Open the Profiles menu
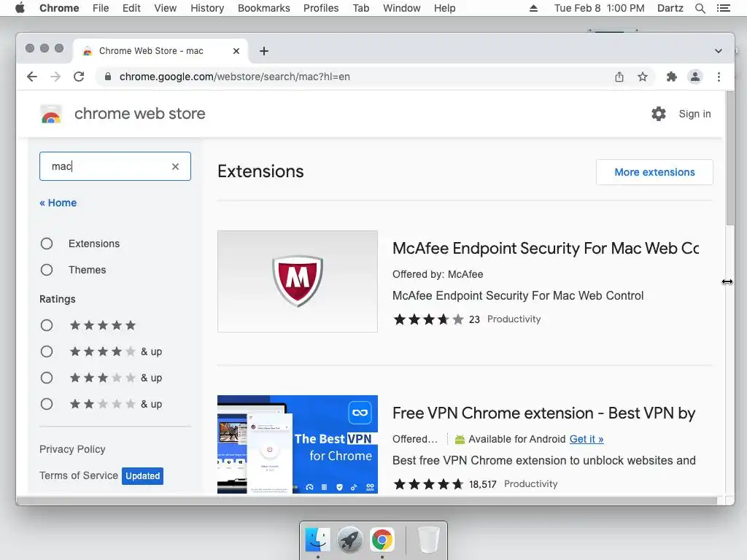The width and height of the screenshot is (747, 560). coord(321,8)
